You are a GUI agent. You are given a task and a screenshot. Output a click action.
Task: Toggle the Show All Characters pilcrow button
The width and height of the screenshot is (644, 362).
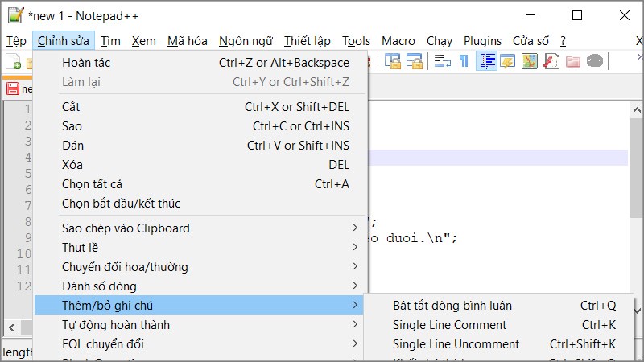pyautogui.click(x=464, y=61)
